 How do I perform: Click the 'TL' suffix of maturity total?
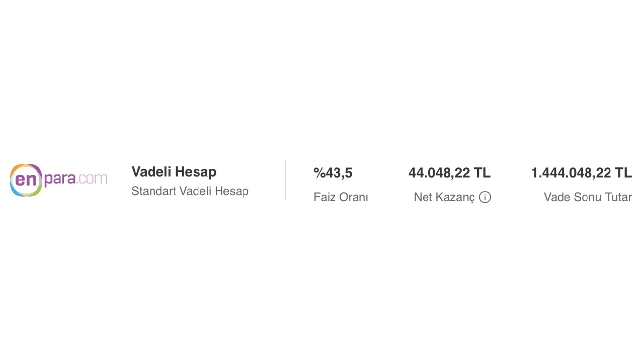click(x=623, y=173)
